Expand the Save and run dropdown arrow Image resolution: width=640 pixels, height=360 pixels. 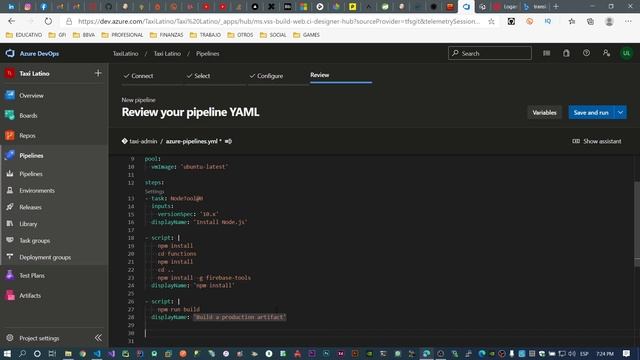tap(620, 113)
